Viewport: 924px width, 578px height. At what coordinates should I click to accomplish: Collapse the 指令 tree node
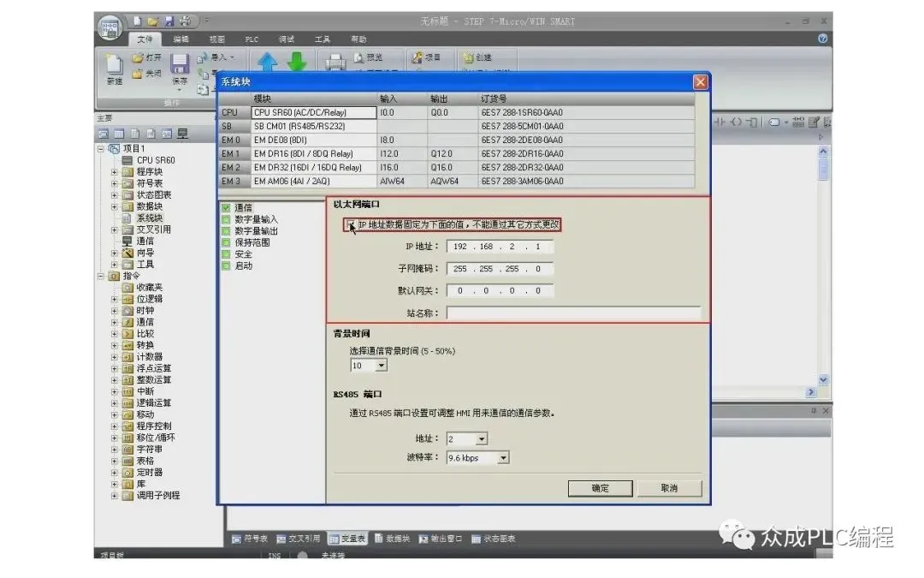coord(101,276)
